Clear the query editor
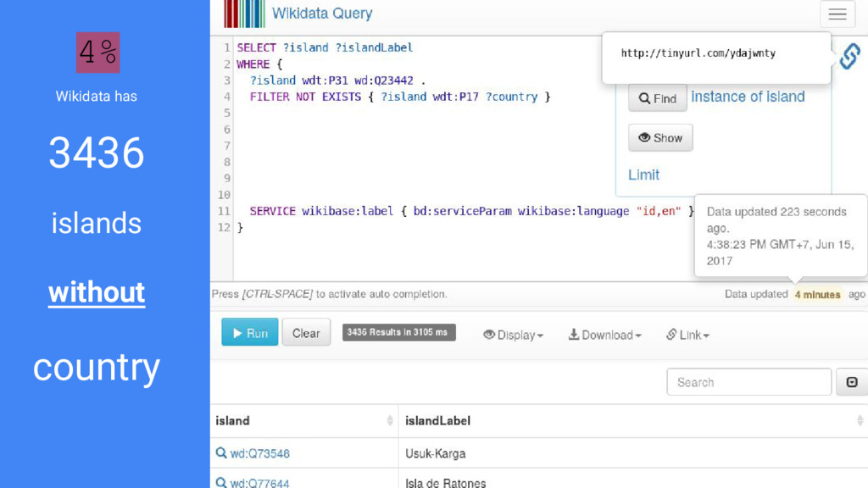This screenshot has width=868, height=488. [x=306, y=332]
